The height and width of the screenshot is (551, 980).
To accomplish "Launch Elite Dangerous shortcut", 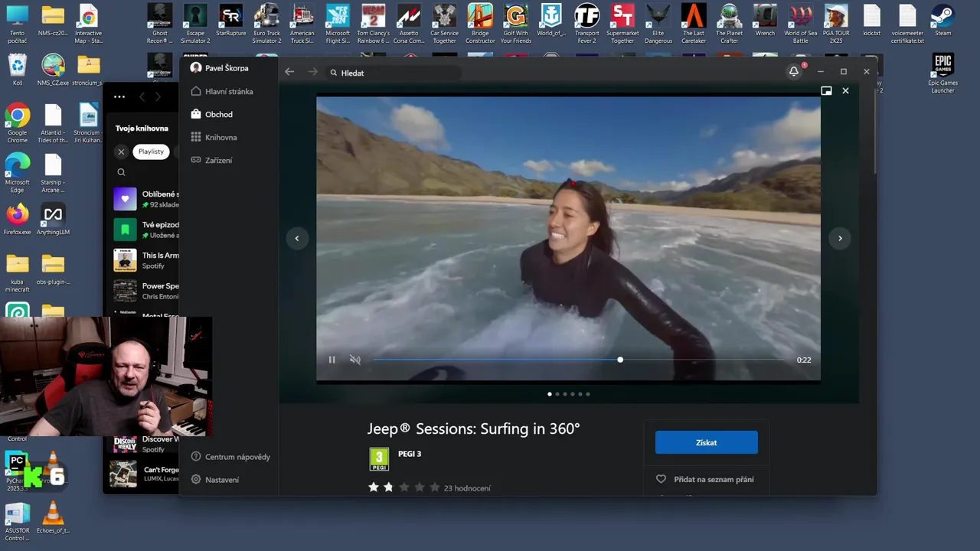I will [658, 24].
